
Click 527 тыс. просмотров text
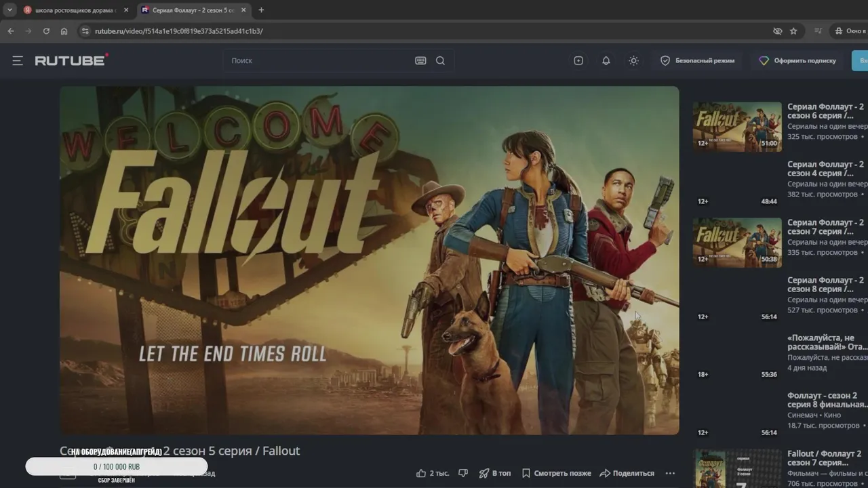(823, 310)
